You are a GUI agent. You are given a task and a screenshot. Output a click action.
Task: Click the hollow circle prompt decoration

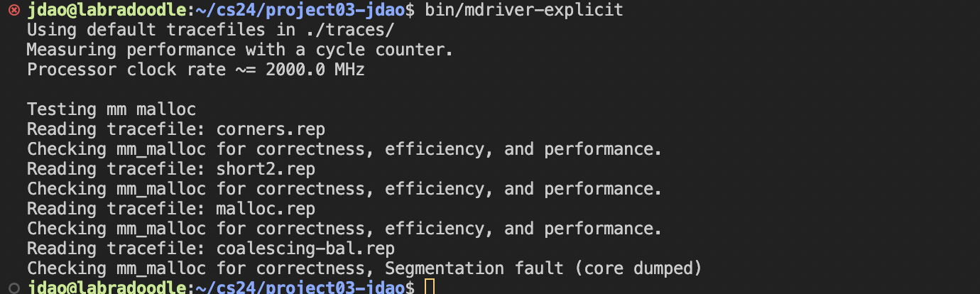click(x=13, y=288)
